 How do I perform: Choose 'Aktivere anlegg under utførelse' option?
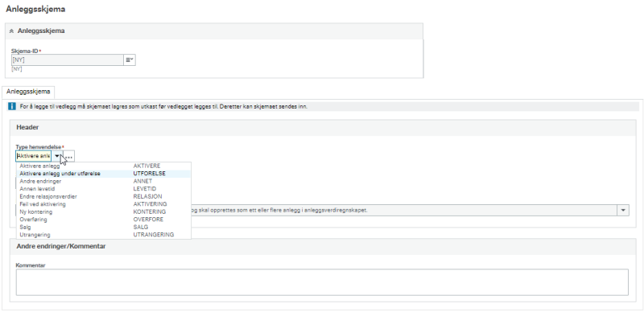[x=60, y=174]
